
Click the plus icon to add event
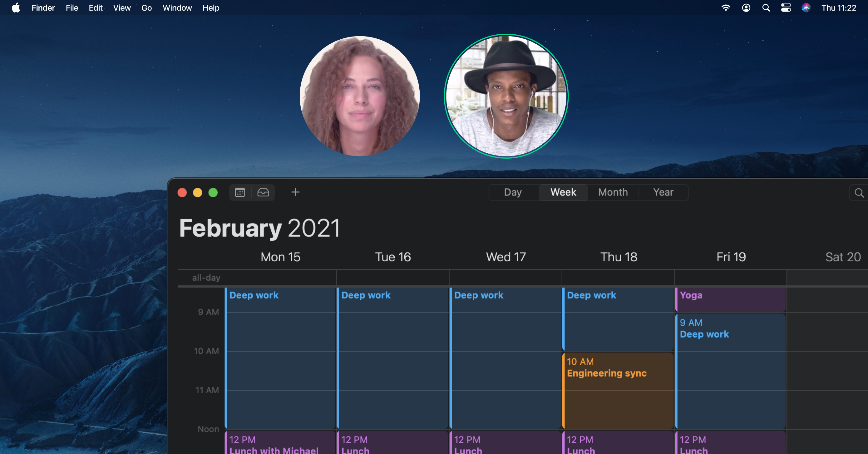(x=295, y=192)
